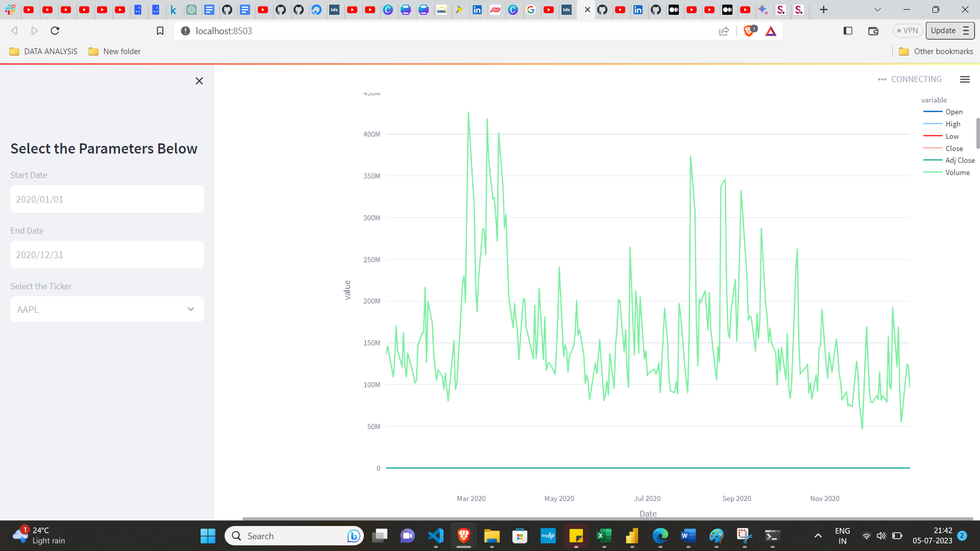The height and width of the screenshot is (551, 980).
Task: Toggle the Open legend entry
Action: 953,112
